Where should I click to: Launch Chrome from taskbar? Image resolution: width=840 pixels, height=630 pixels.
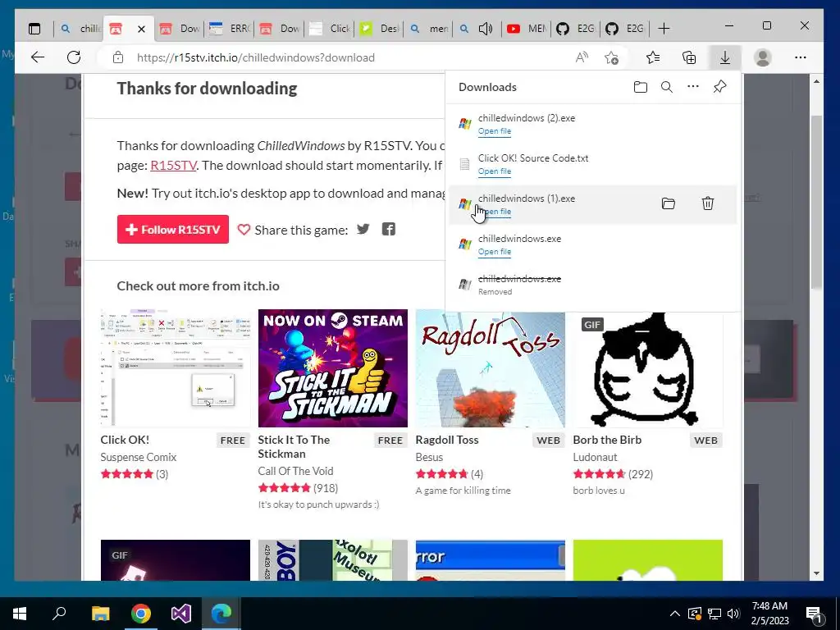141,614
